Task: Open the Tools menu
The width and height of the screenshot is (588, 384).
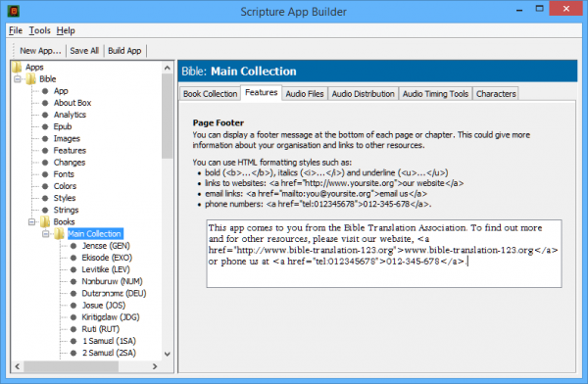Action: tap(40, 30)
